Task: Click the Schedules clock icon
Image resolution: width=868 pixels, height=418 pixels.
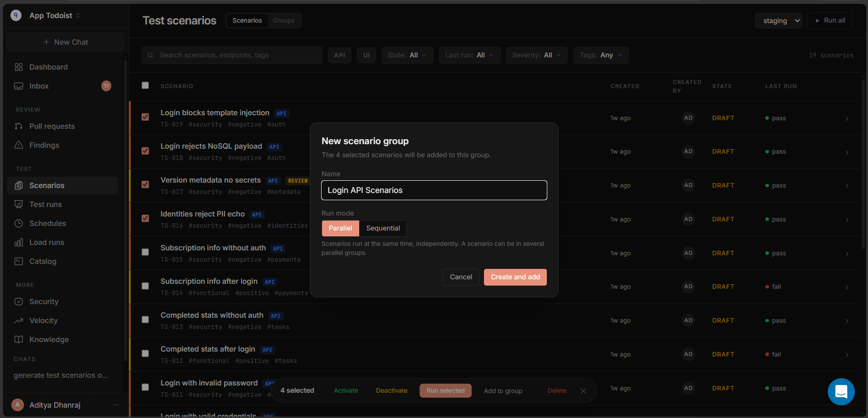Action: [x=19, y=223]
